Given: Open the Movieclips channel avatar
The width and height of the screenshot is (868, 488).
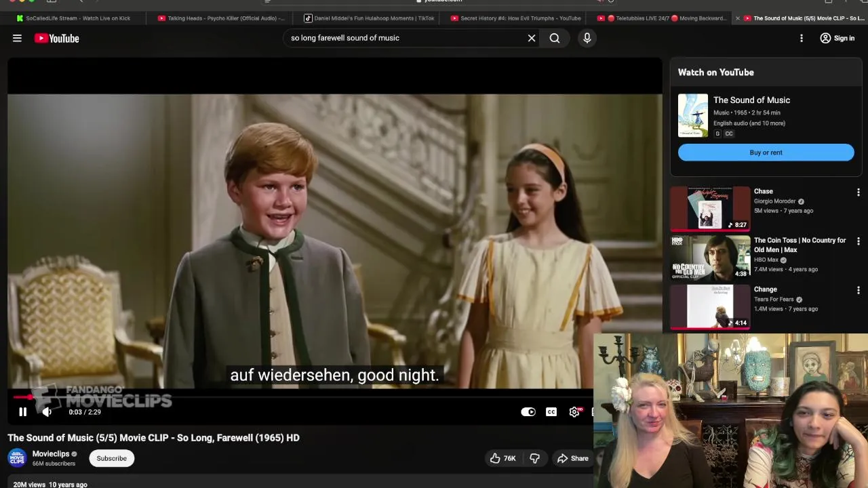Looking at the screenshot, I should (17, 458).
